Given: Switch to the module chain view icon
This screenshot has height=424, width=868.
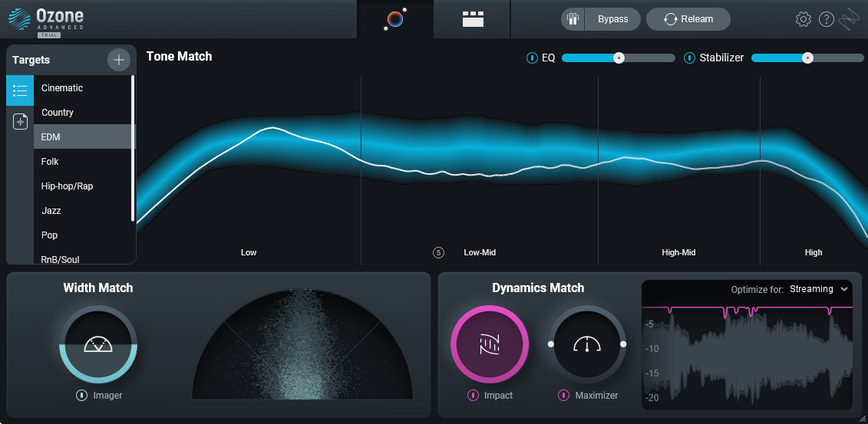Looking at the screenshot, I should coord(473,19).
